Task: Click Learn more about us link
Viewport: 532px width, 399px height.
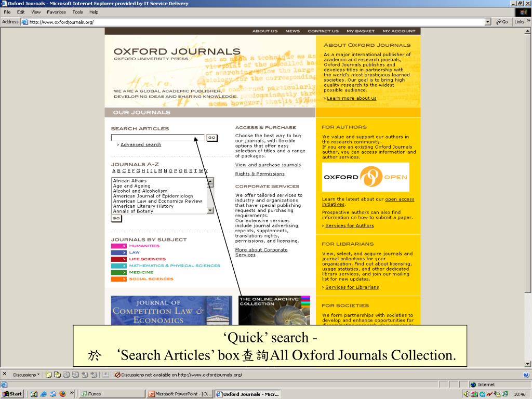Action: [352, 98]
